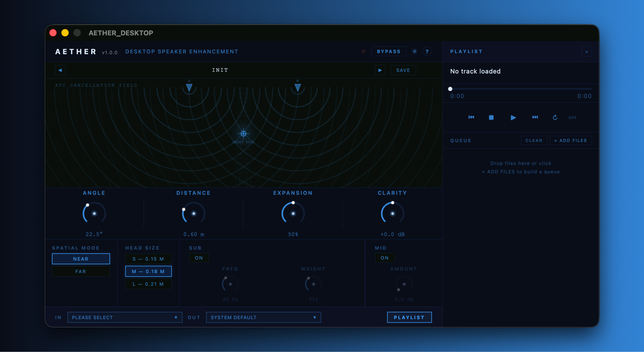The height and width of the screenshot is (352, 644).
Task: Open the INIT preset name menu
Action: (220, 70)
